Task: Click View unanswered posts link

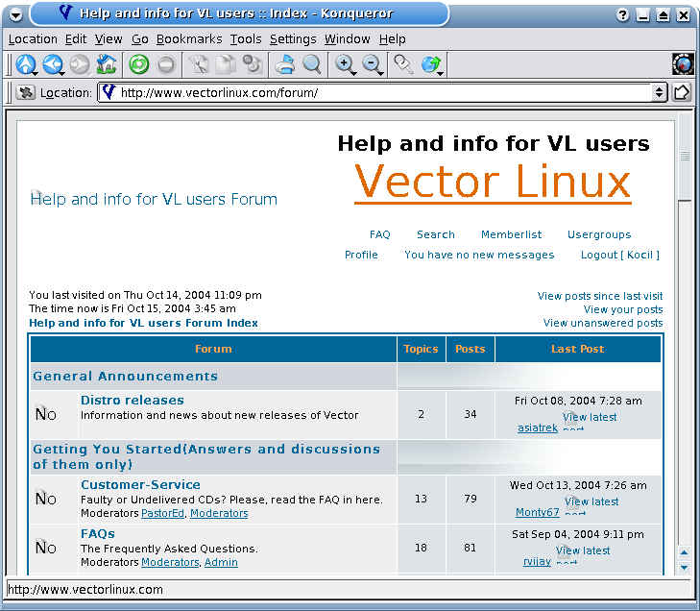Action: [602, 323]
